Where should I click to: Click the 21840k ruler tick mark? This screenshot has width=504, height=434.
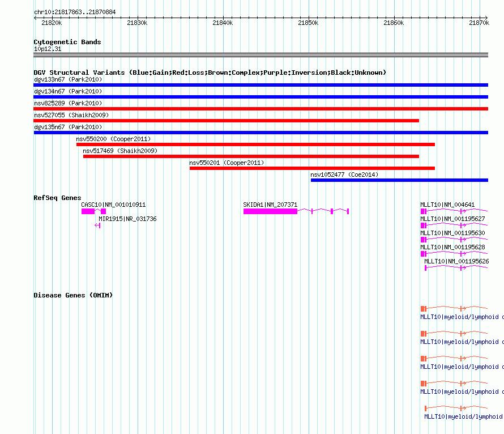coord(223,18)
